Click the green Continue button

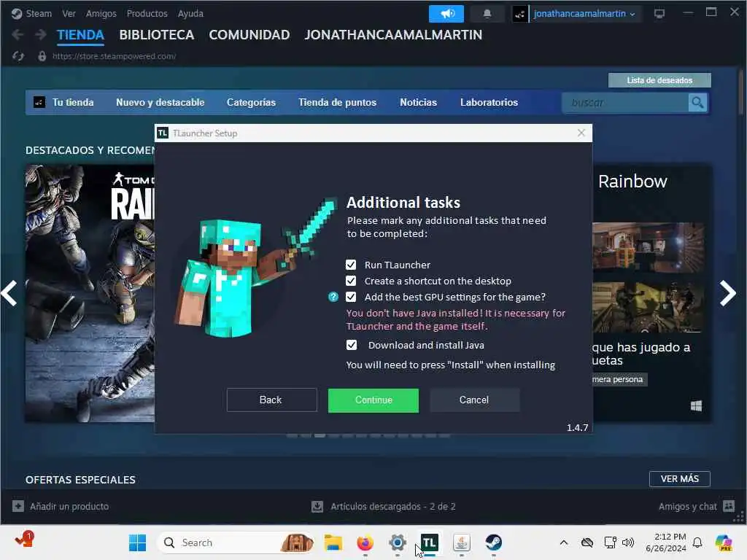click(x=373, y=400)
